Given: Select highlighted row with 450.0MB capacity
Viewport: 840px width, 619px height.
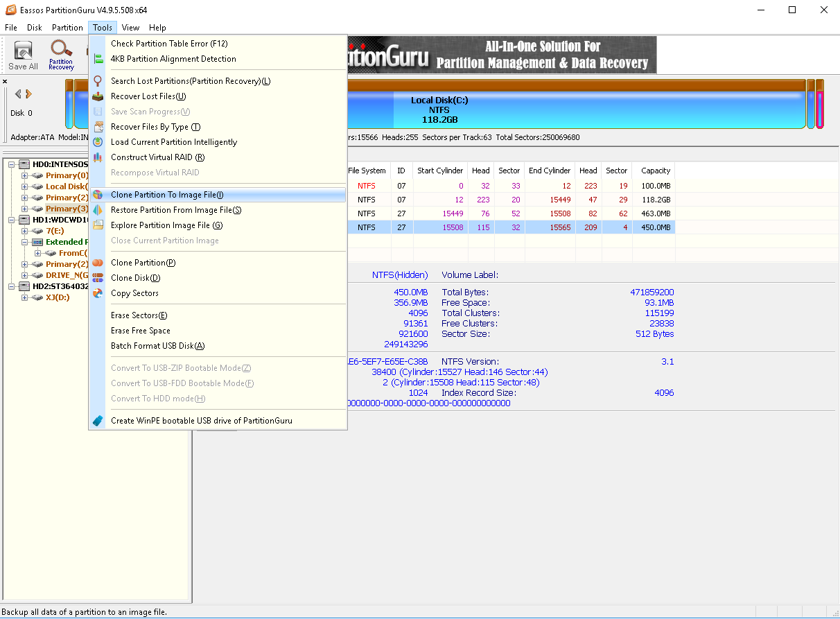Looking at the screenshot, I should coord(511,227).
